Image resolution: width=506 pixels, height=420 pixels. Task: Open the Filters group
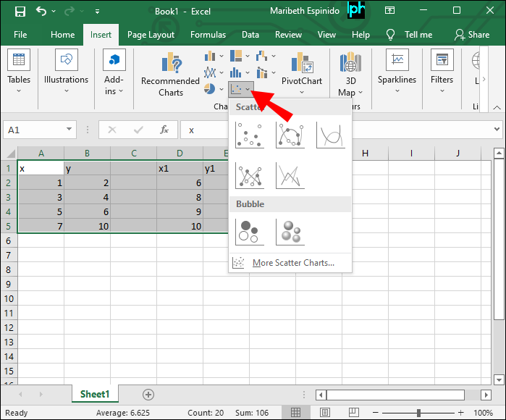point(442,72)
